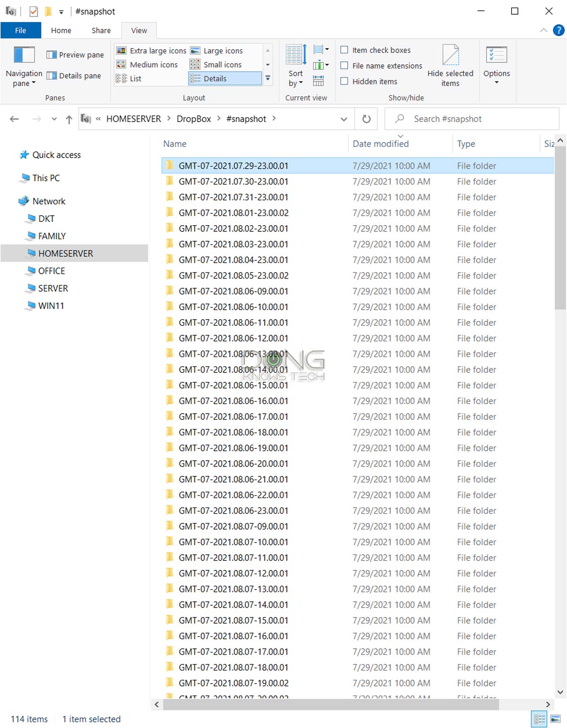Sort items by the Date modified column
The image size is (567, 728).
(380, 144)
